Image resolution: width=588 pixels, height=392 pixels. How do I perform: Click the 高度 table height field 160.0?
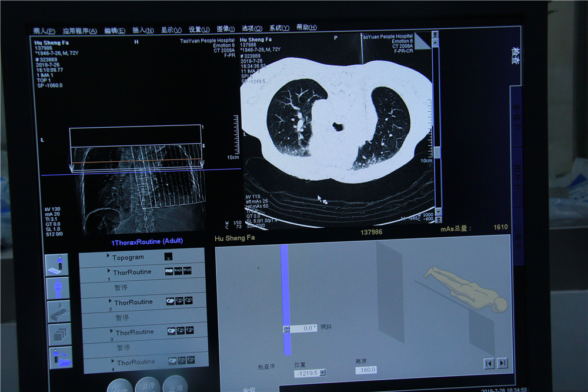366,370
